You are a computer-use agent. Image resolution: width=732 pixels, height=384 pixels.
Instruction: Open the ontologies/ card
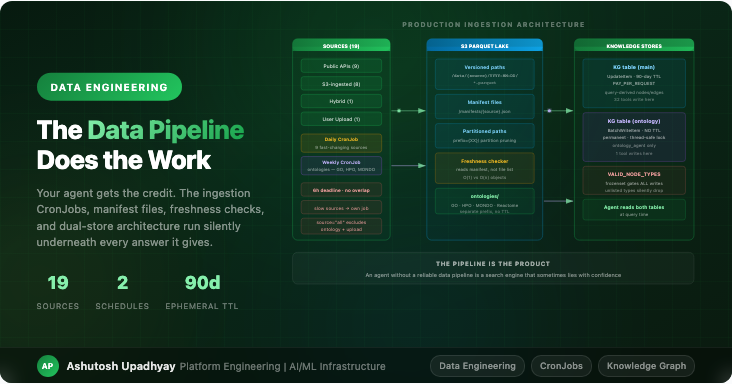[x=485, y=201]
